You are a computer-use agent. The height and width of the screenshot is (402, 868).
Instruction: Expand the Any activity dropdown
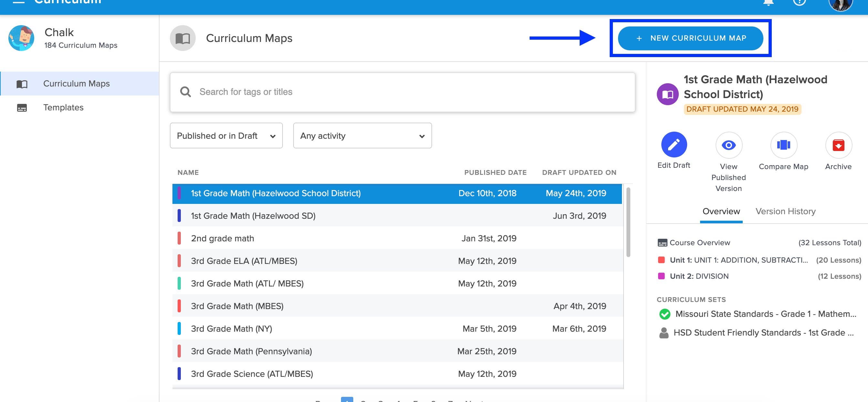pyautogui.click(x=362, y=136)
